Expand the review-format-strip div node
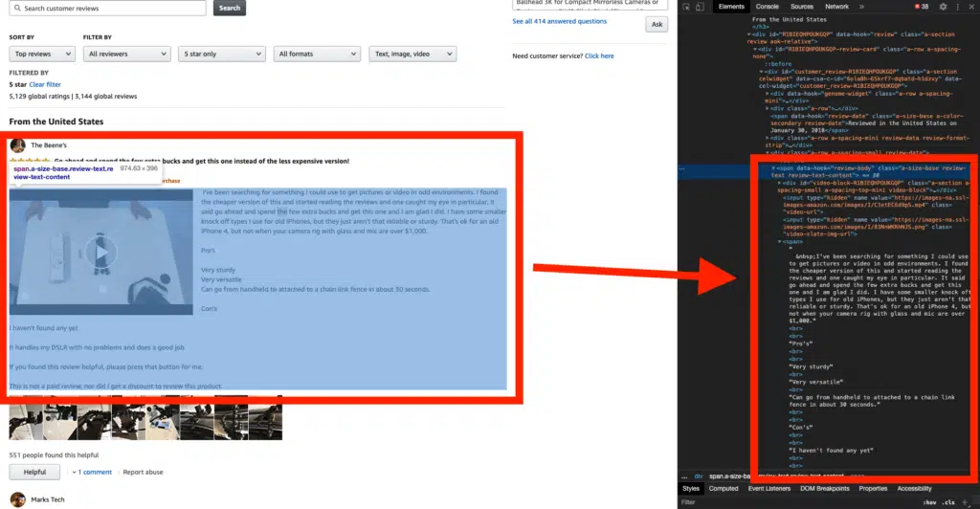The width and height of the screenshot is (980, 509). [x=768, y=138]
